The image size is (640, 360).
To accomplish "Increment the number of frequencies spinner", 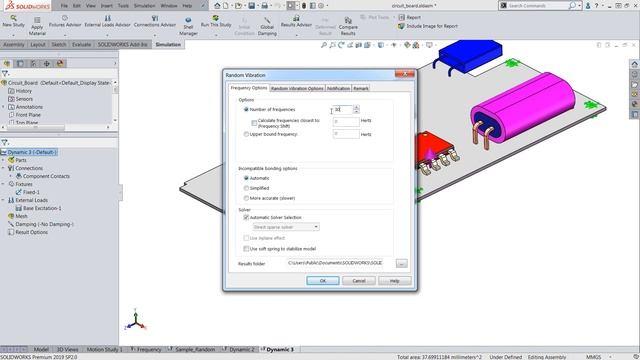I will (356, 107).
